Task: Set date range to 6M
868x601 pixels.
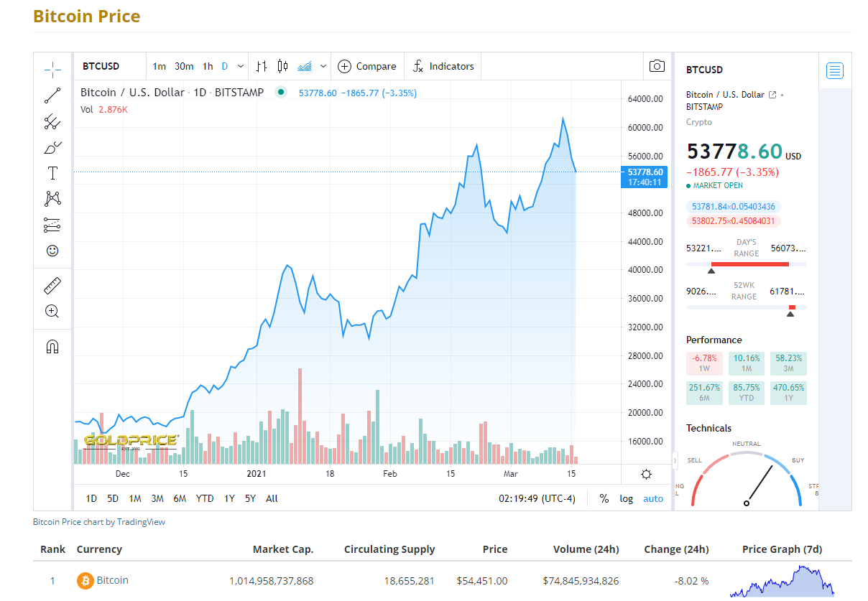Action: (x=180, y=498)
